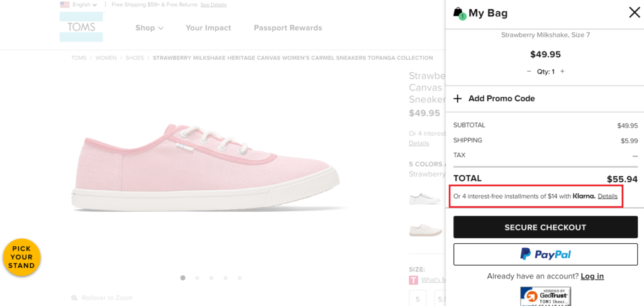Click the Pick Your Stand badge
This screenshot has height=306, width=644.
21,257
